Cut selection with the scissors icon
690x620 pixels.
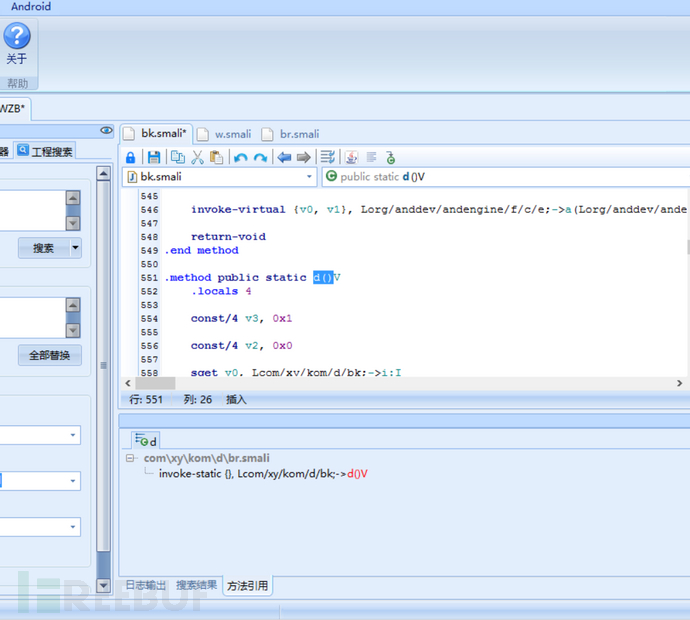[x=197, y=157]
